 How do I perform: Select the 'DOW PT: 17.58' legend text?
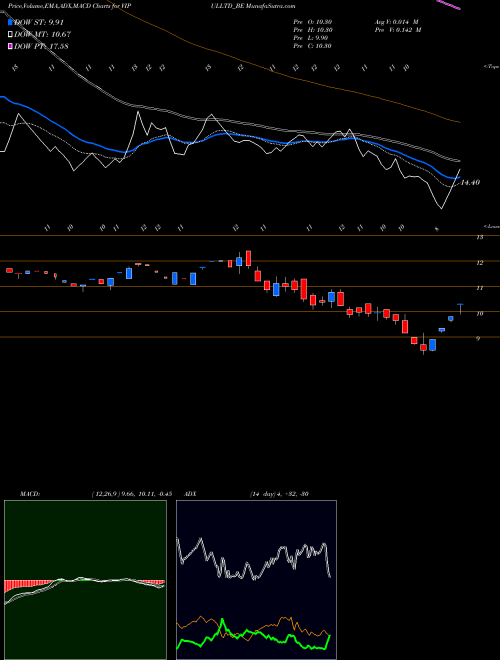click(x=41, y=46)
